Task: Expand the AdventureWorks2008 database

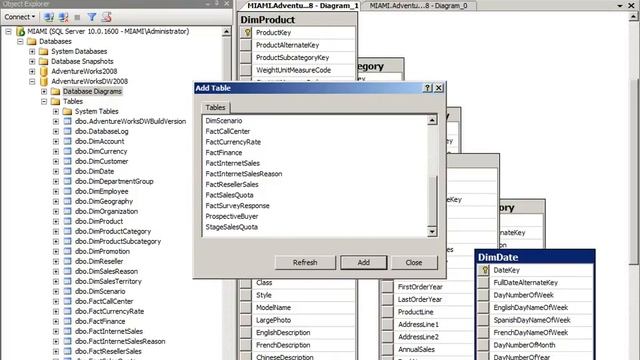Action: pyautogui.click(x=32, y=71)
